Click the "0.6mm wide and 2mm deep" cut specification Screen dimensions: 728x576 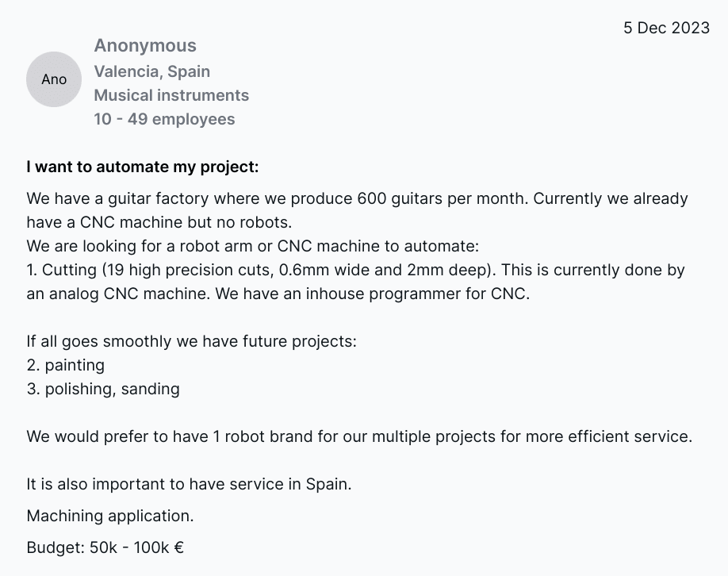[374, 270]
